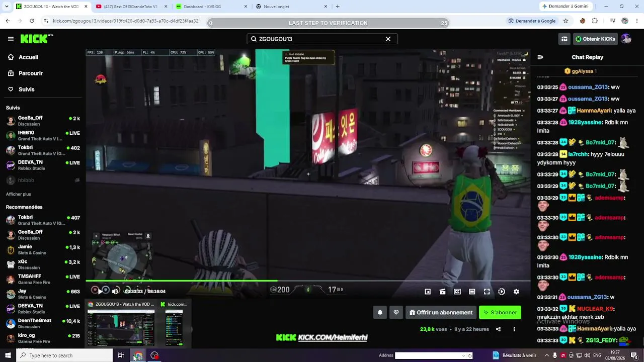644x362 pixels.
Task: Open video settings gear
Action: pos(516,292)
